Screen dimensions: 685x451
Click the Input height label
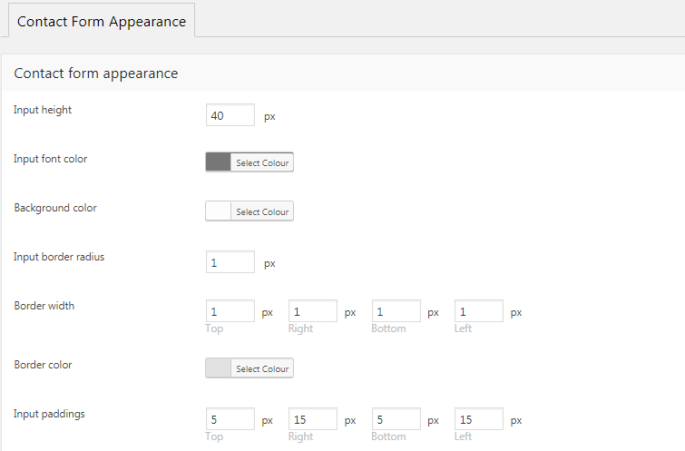pyautogui.click(x=43, y=109)
